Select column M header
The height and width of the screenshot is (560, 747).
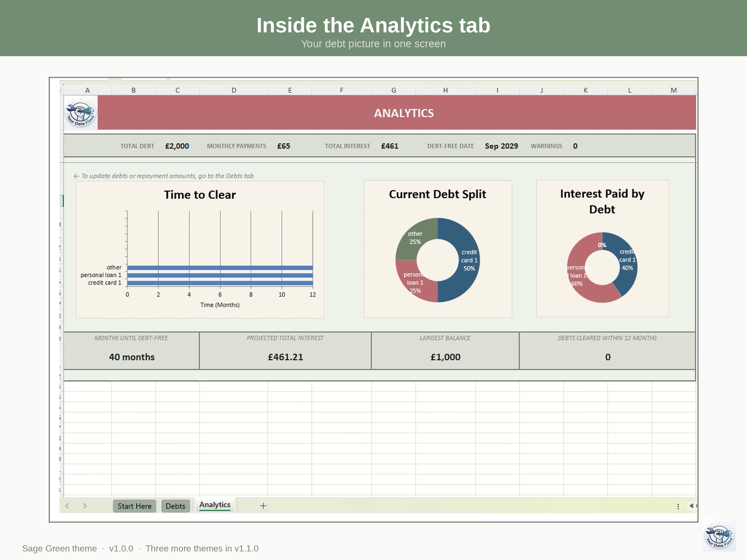[674, 90]
